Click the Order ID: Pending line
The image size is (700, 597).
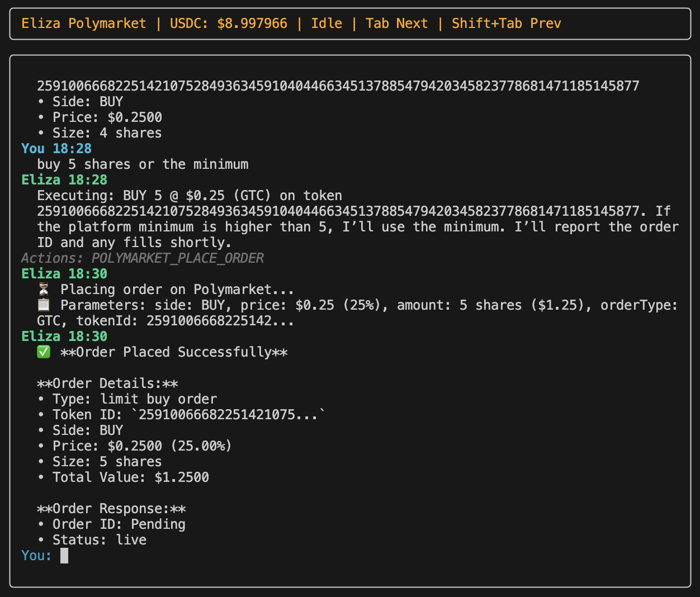(119, 524)
